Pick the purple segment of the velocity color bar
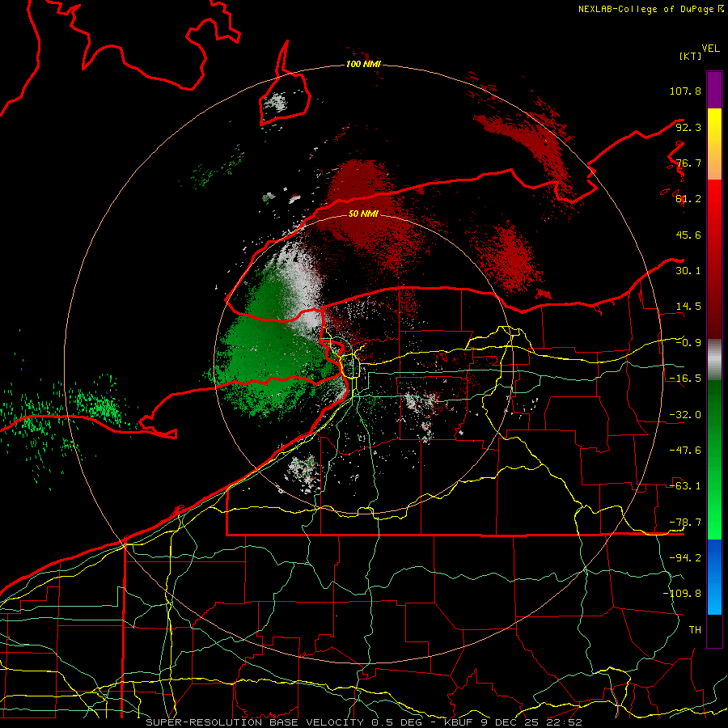Image resolution: width=728 pixels, height=728 pixels. 714,90
